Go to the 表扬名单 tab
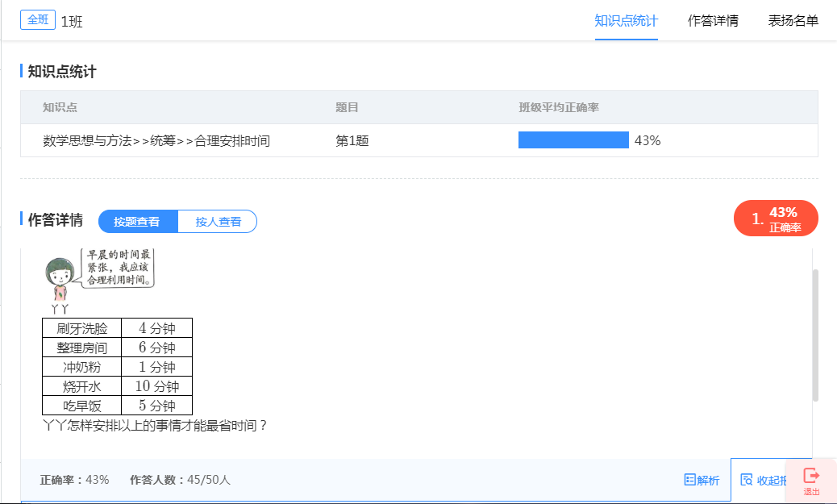 point(793,21)
